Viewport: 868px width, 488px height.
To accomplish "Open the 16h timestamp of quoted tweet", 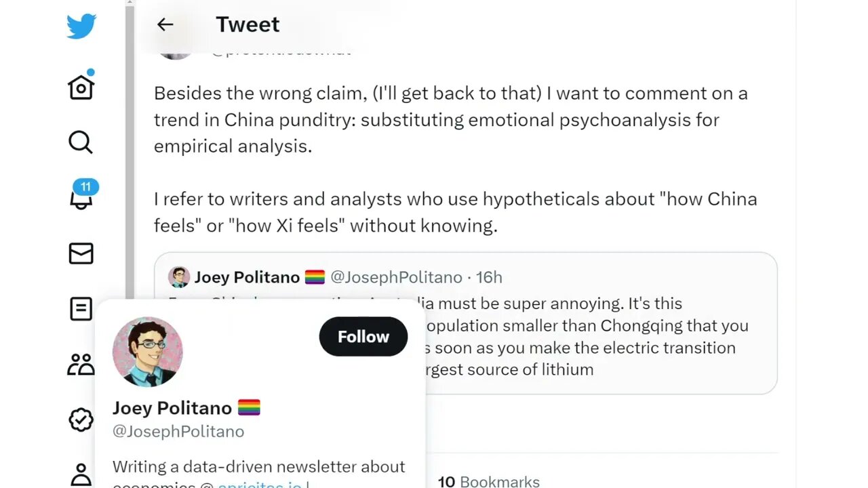I will 489,277.
